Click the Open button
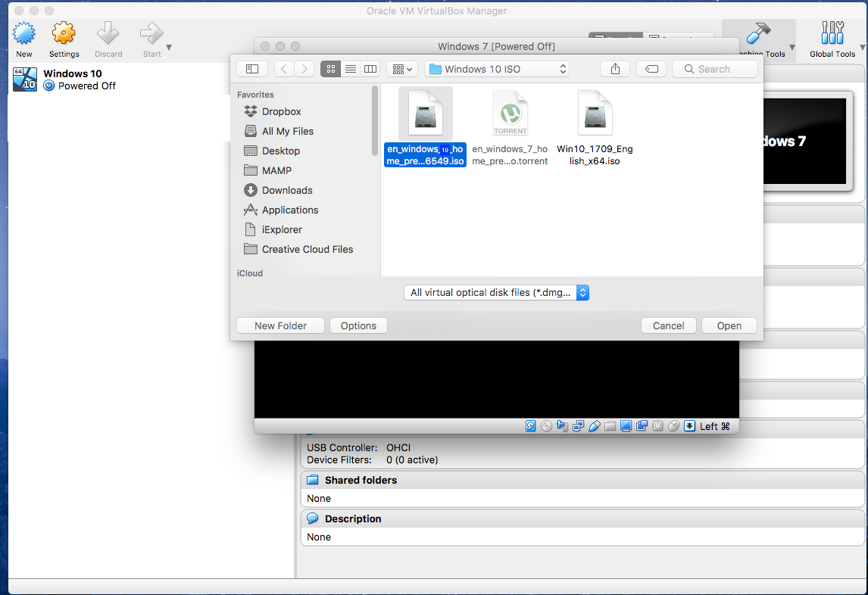Image resolution: width=868 pixels, height=595 pixels. pyautogui.click(x=729, y=326)
